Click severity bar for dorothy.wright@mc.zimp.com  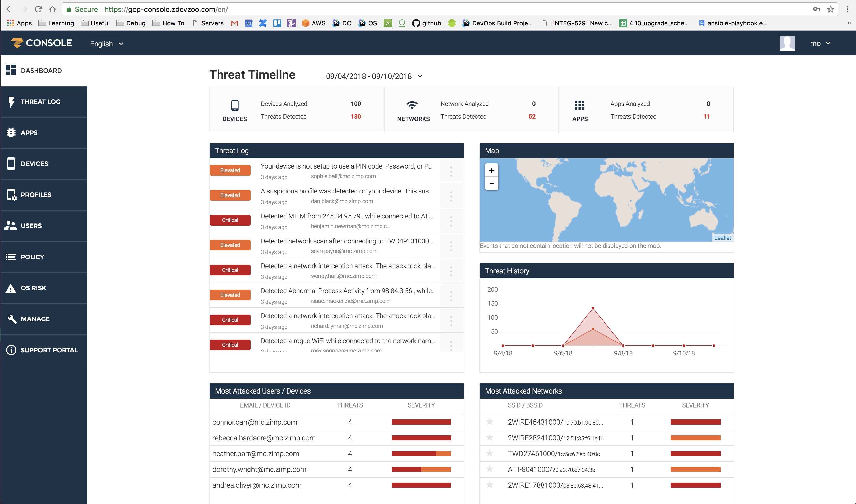[x=421, y=469]
